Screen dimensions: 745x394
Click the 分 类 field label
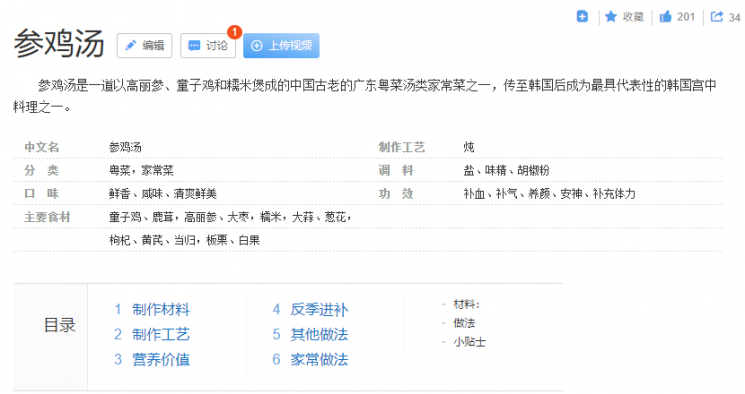(41, 170)
